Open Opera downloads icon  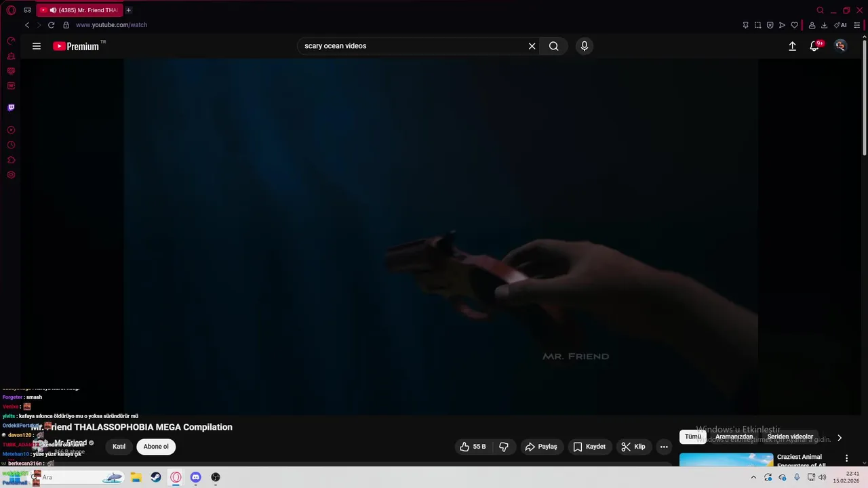coord(824,25)
